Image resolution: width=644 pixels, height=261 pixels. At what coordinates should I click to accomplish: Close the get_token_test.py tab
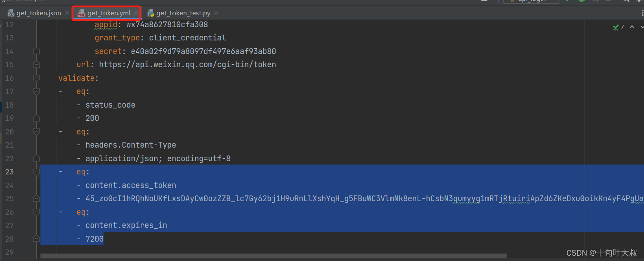pyautogui.click(x=215, y=13)
